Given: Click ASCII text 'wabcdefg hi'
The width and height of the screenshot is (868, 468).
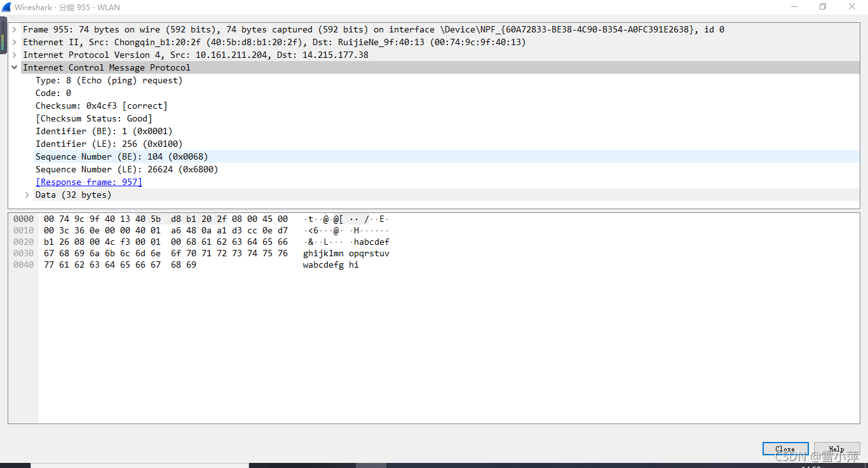Looking at the screenshot, I should (x=331, y=265).
